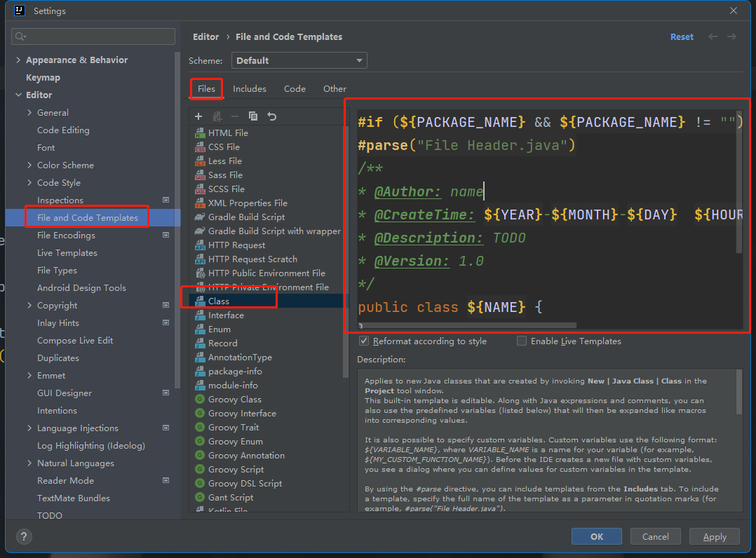Image resolution: width=756 pixels, height=558 pixels.
Task: Click the navigate back arrow
Action: click(713, 36)
